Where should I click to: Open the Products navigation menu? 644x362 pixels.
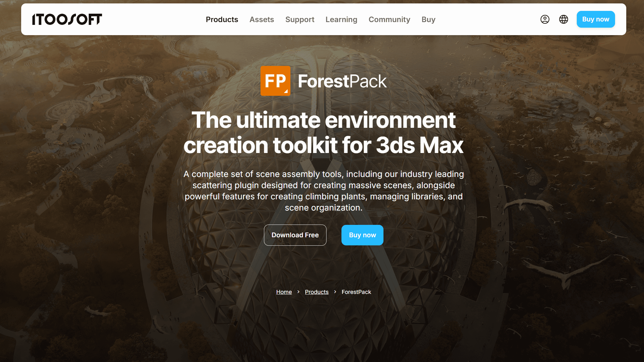pos(222,19)
